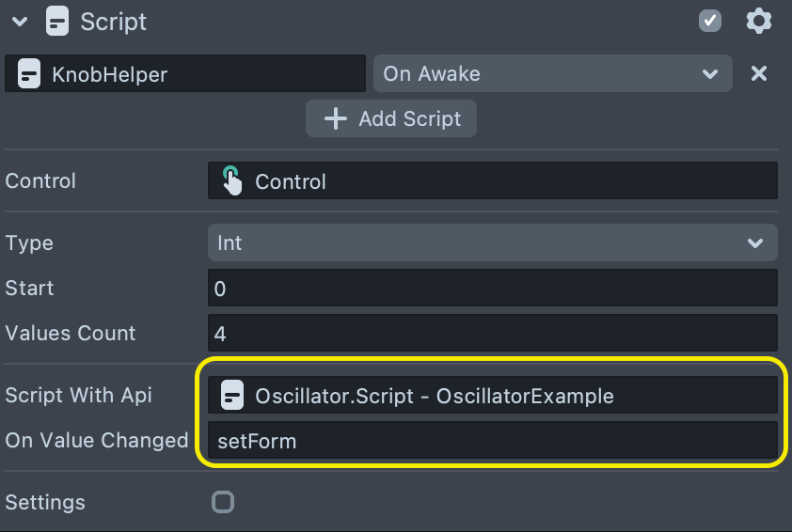Screen dimensions: 792x532
Task: Click the On Value Changed setForm field
Action: point(492,440)
